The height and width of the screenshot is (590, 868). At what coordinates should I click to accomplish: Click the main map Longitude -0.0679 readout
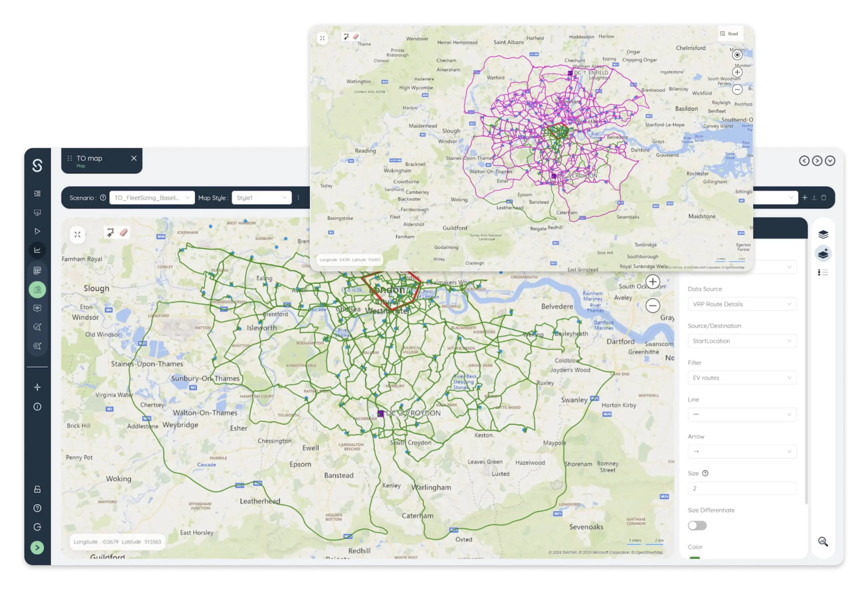click(117, 542)
